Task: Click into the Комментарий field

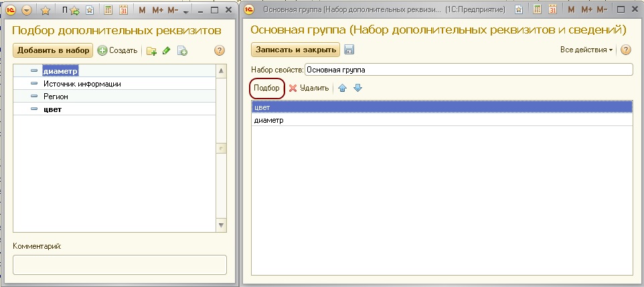Action: click(x=120, y=265)
